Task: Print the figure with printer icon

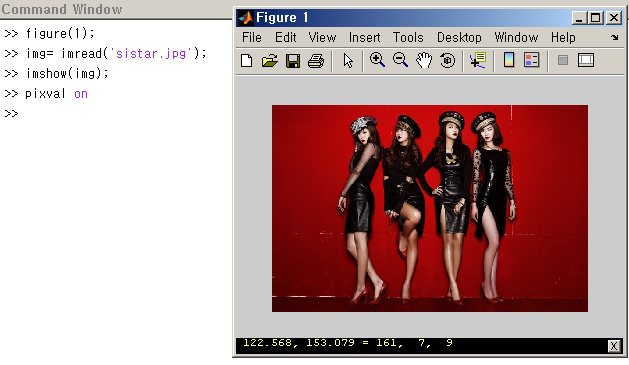Action: click(316, 61)
